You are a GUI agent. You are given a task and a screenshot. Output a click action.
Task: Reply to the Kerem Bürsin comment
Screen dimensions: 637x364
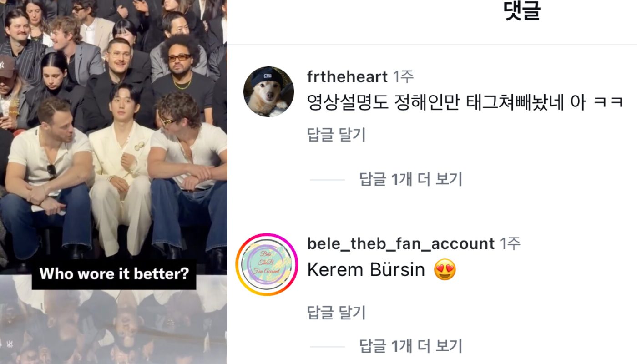point(337,313)
